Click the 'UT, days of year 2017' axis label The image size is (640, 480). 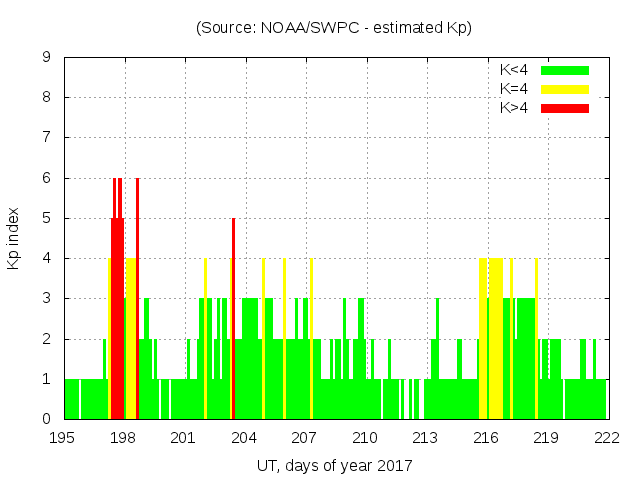[x=334, y=465]
